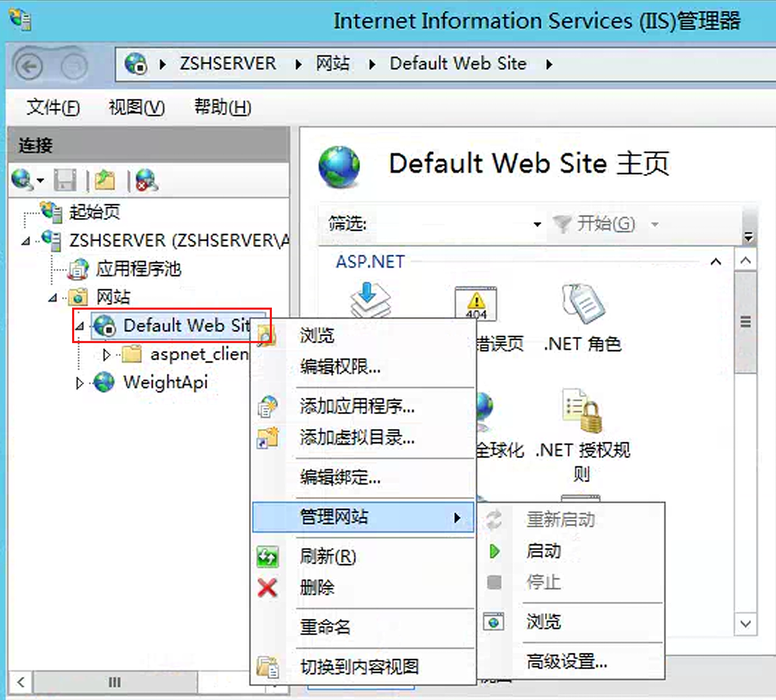Collapse the Default Web Site tree node
This screenshot has height=700, width=776.
[80, 326]
